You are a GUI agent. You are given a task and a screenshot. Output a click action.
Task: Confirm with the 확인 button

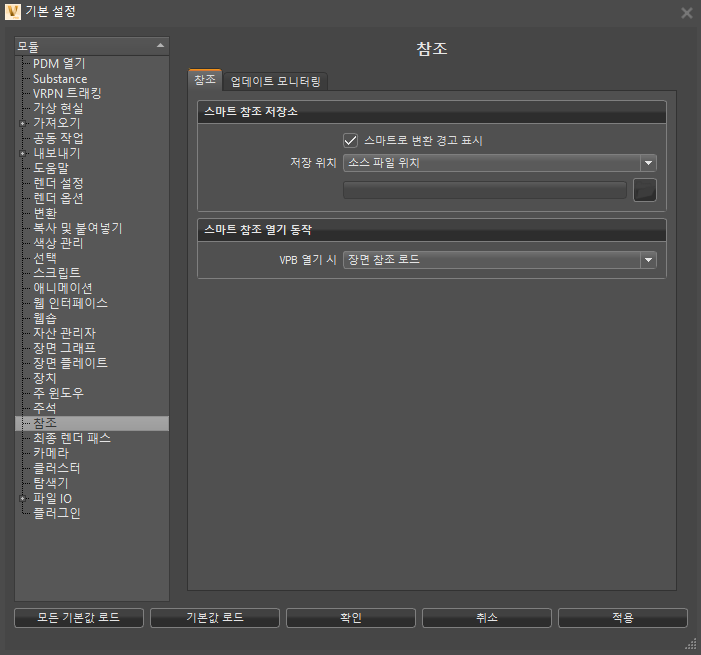(x=350, y=617)
